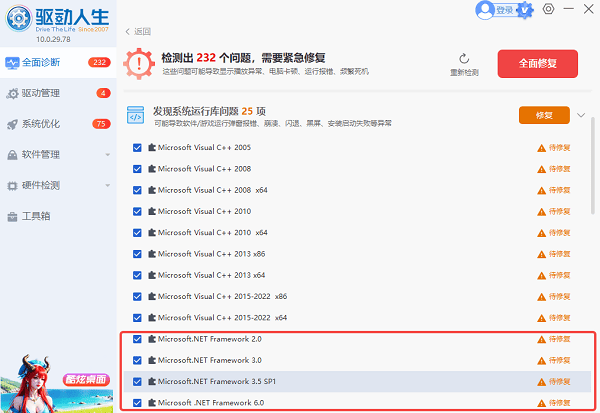Uncheck Microsoft Visual C++ 2013 x86
The image size is (600, 413).
point(137,253)
